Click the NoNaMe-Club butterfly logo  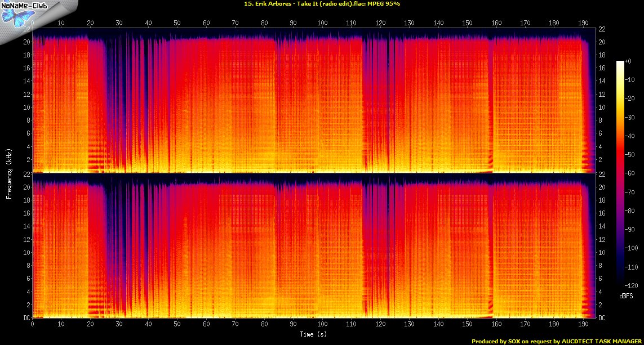15,17
